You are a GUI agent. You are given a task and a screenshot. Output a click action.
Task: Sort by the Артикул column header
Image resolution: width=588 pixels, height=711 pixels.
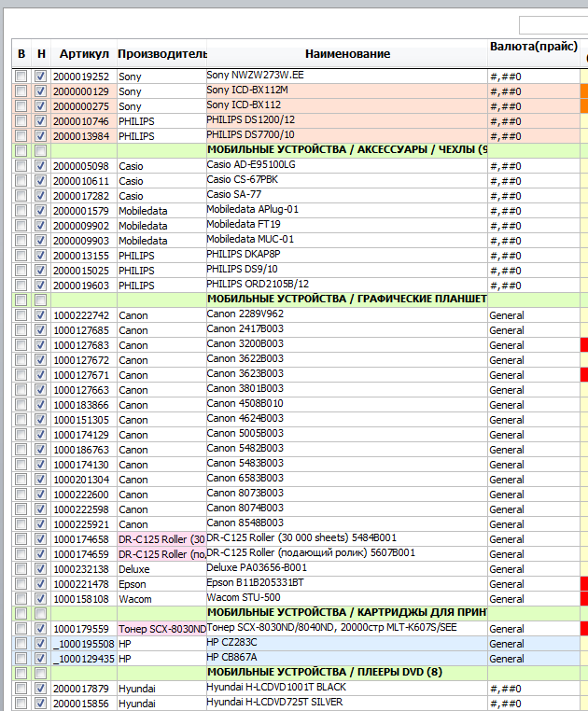(84, 54)
